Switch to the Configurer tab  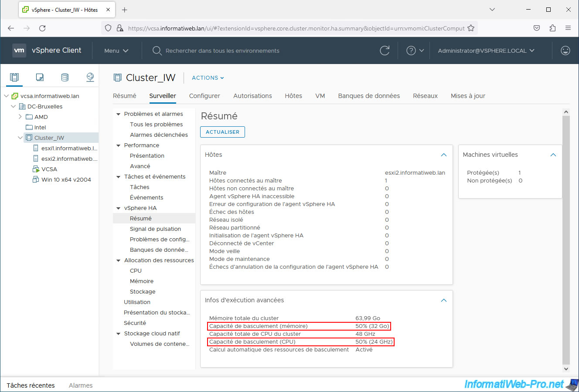pyautogui.click(x=204, y=96)
